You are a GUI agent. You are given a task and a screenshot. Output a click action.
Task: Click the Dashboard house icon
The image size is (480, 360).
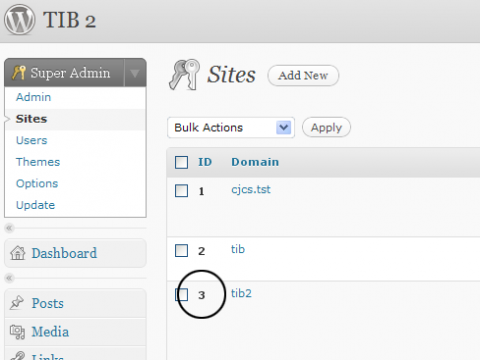click(18, 253)
